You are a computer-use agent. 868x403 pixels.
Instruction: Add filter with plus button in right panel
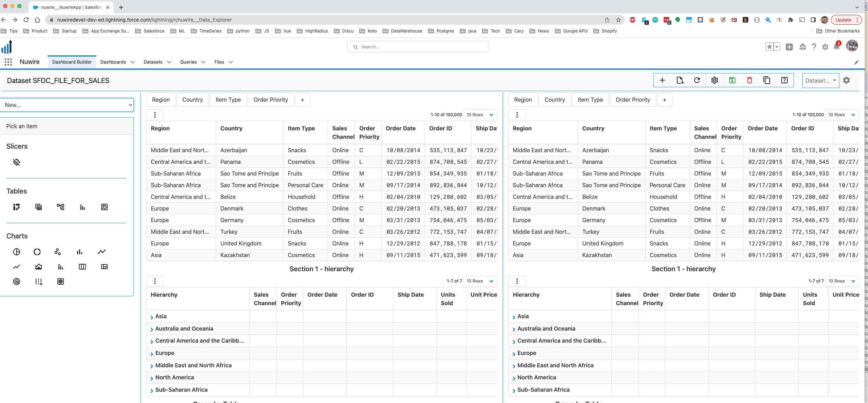[665, 100]
